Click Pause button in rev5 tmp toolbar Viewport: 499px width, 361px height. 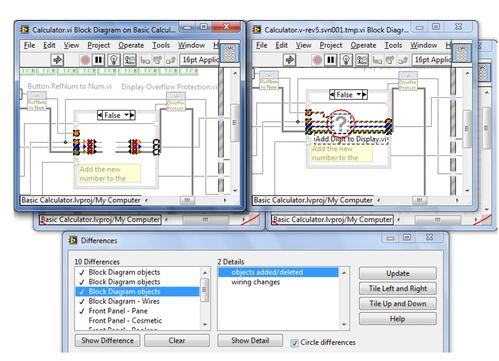coord(331,60)
